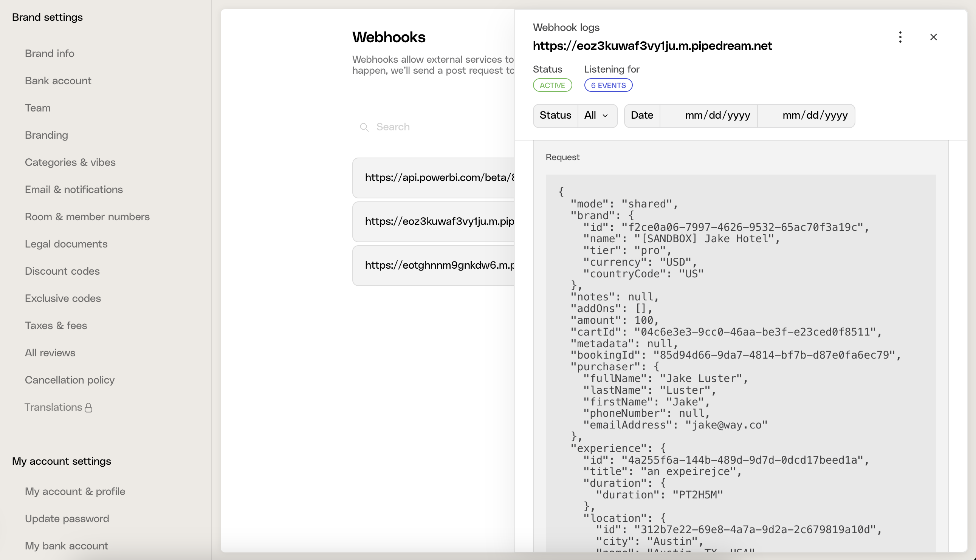Viewport: 976px width, 560px height.
Task: Open the Taxes & fees section
Action: click(56, 325)
